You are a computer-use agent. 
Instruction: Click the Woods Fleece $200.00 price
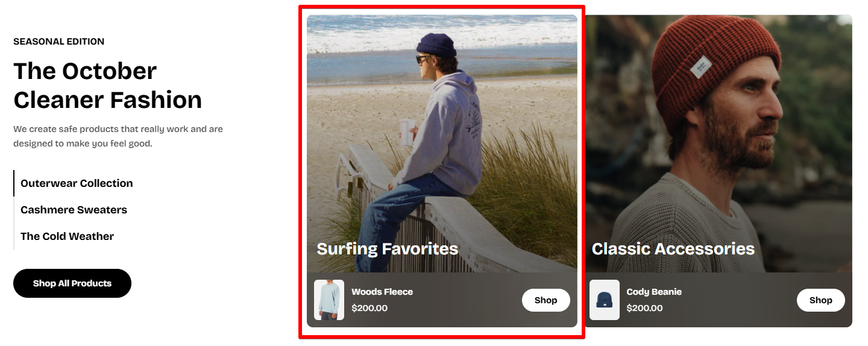pos(370,308)
